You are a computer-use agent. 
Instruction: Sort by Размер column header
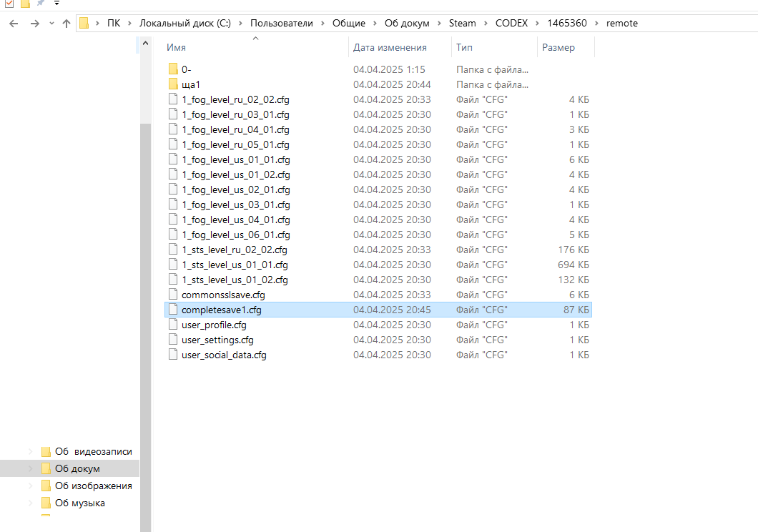tap(558, 47)
